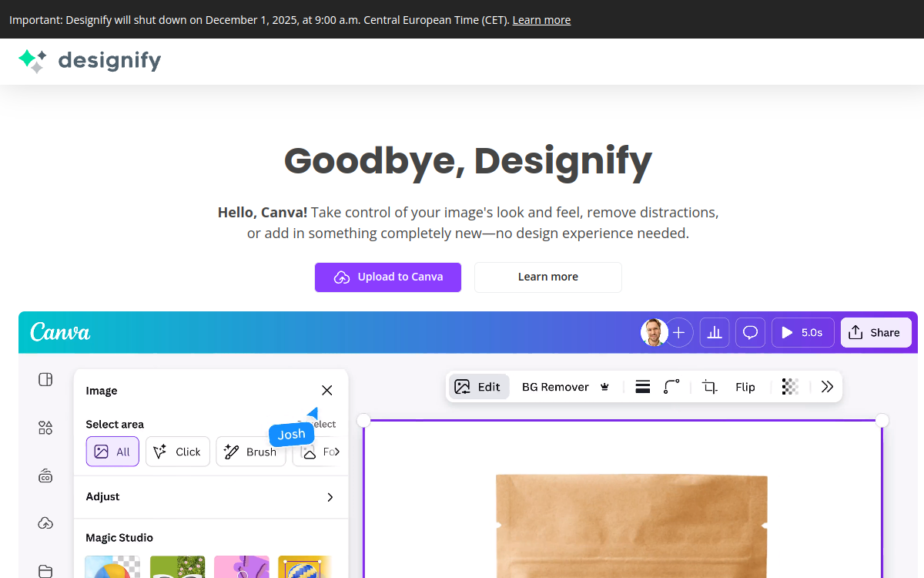Open the transparency control
The image size is (924, 578).
(x=789, y=386)
